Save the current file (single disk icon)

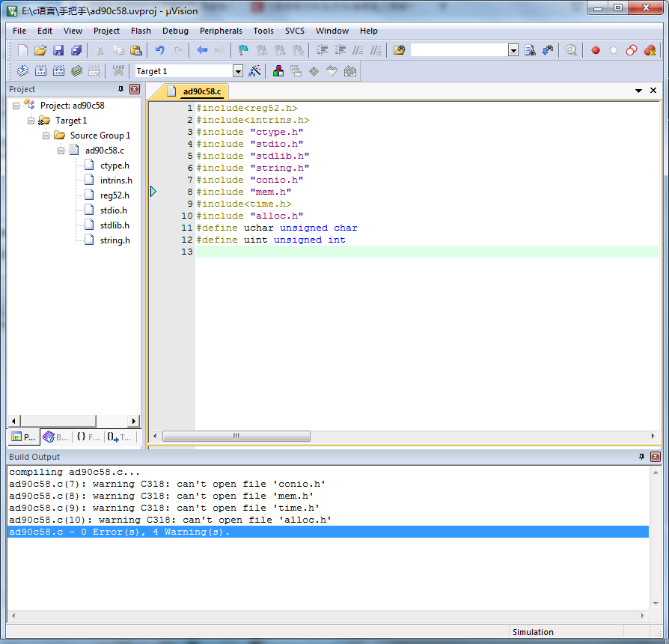58,50
